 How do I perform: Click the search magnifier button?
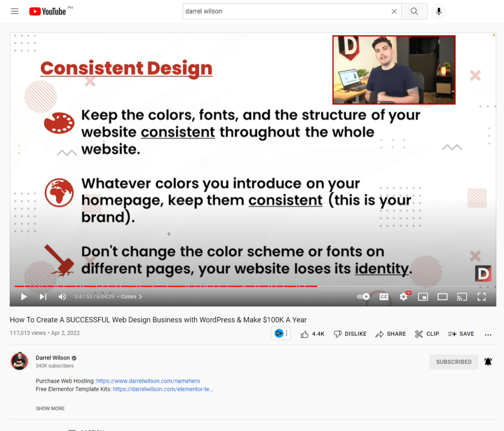coord(414,11)
